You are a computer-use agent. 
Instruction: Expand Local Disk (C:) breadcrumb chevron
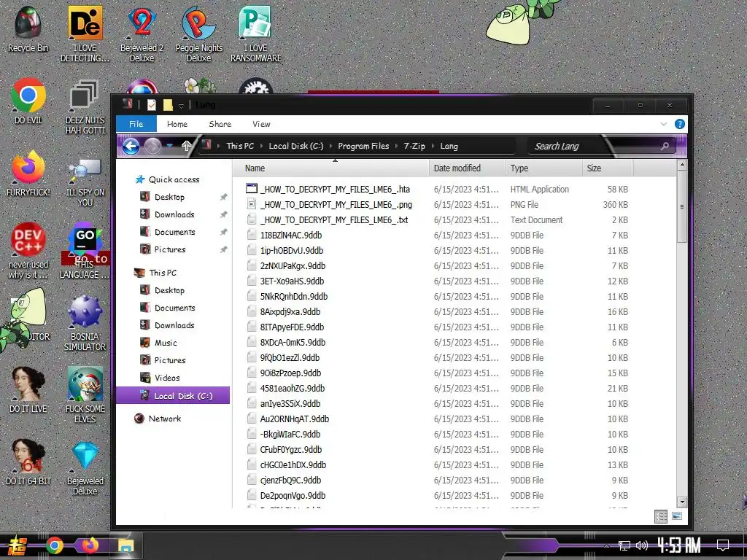click(330, 146)
